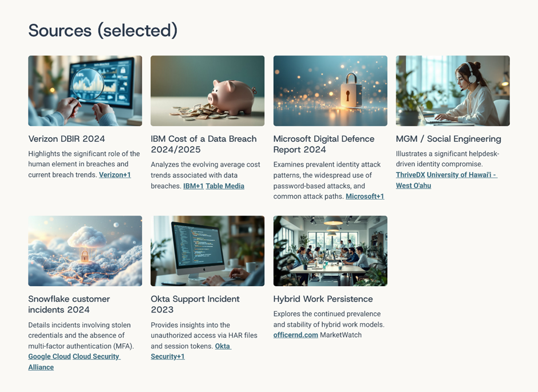Open the Verizon+1 source link
538x392 pixels.
[115, 175]
